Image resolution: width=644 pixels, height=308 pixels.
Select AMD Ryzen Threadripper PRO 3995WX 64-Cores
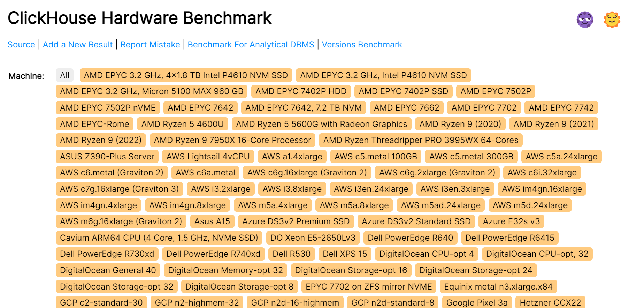(x=421, y=140)
